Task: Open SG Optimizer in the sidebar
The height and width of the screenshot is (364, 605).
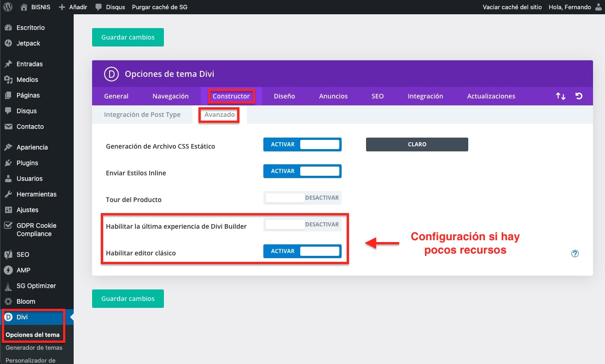Action: point(36,286)
